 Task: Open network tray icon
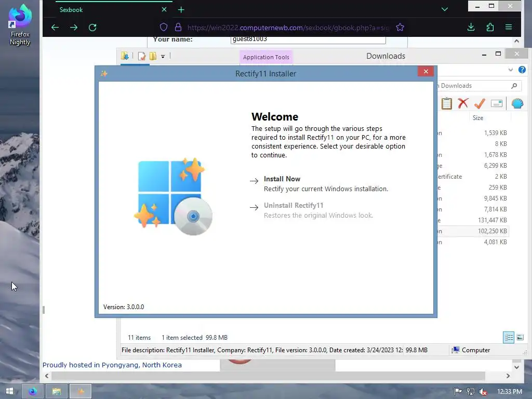471,392
